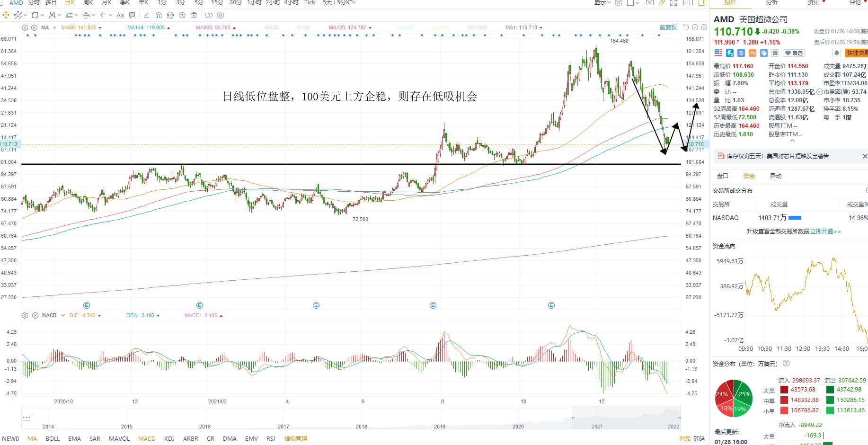The width and height of the screenshot is (868, 445).
Task: Toggle the RSI indicator
Action: [x=271, y=439]
